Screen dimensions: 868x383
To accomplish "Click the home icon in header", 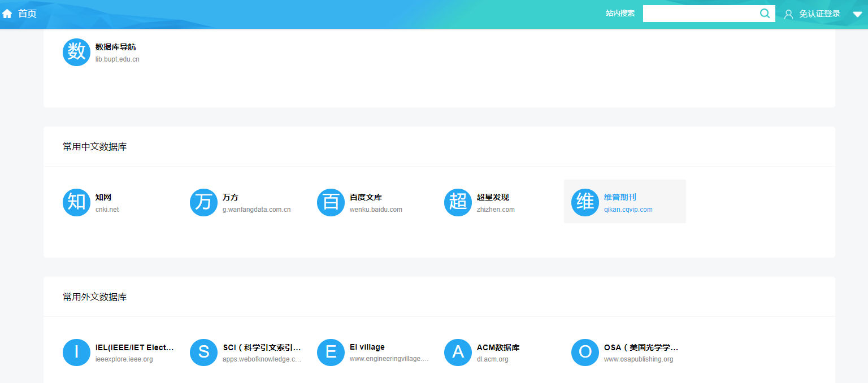I will tap(7, 14).
